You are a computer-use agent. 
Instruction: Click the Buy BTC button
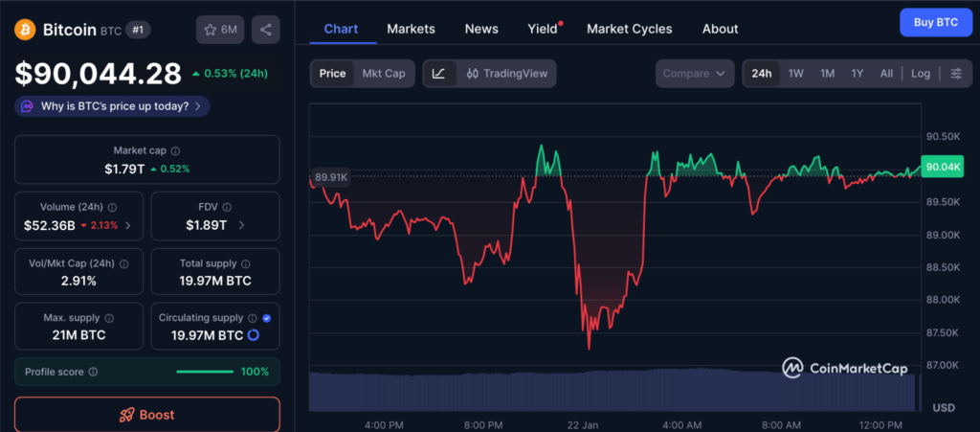coord(935,22)
